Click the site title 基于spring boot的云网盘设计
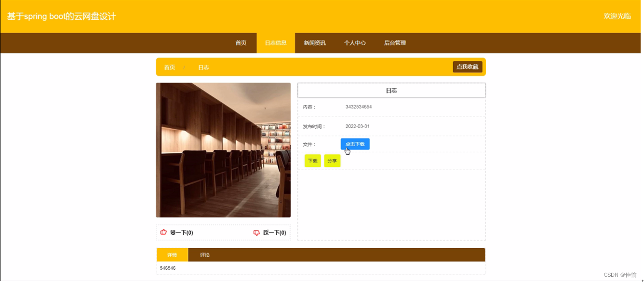The height and width of the screenshot is (282, 644). 62,16
